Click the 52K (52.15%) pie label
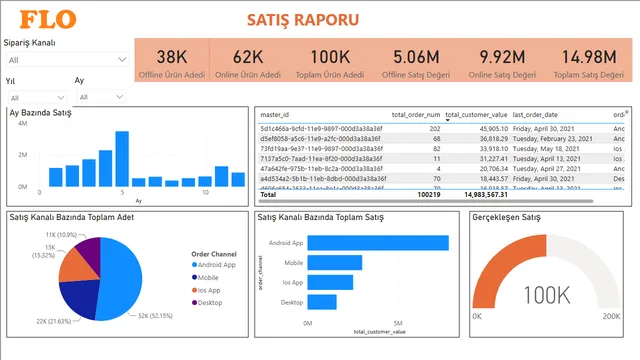Viewport: 640px width, 360px height. coord(155,316)
